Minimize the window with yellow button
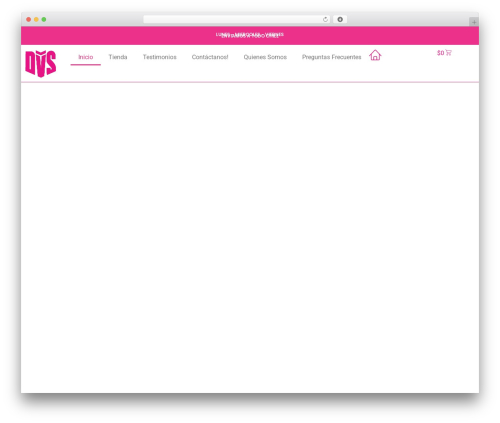Image resolution: width=500 pixels, height=423 pixels. click(x=36, y=19)
